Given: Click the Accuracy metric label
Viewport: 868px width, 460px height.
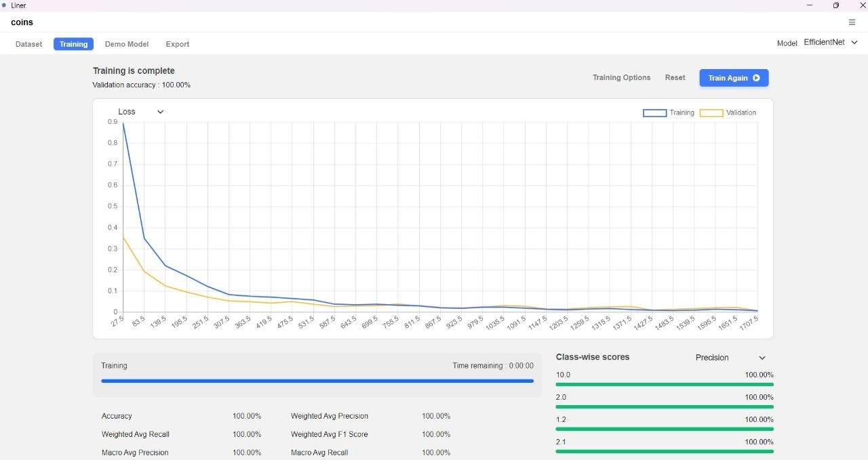Looking at the screenshot, I should tap(117, 416).
